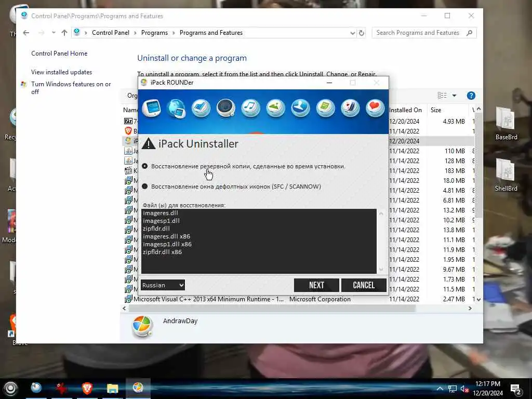Select zipfldr.dll x86 in the file list
Viewport: 532px width, 399px height.
(162, 252)
